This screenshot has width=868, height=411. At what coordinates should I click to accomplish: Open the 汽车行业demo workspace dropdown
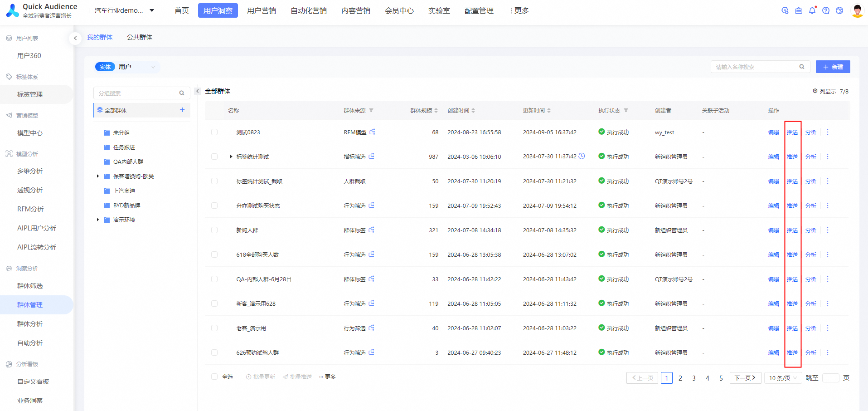(124, 10)
